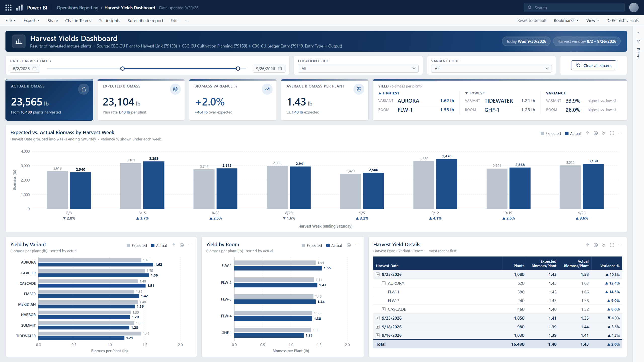Expand the collapsed Filters pane chevron
This screenshot has height=362, width=644.
click(638, 33)
